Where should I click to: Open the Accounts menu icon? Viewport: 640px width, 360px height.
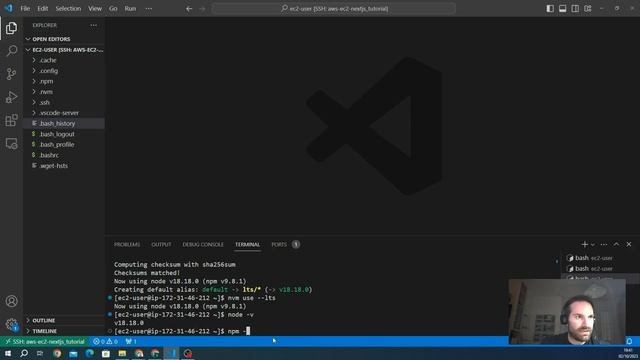[x=11, y=301]
